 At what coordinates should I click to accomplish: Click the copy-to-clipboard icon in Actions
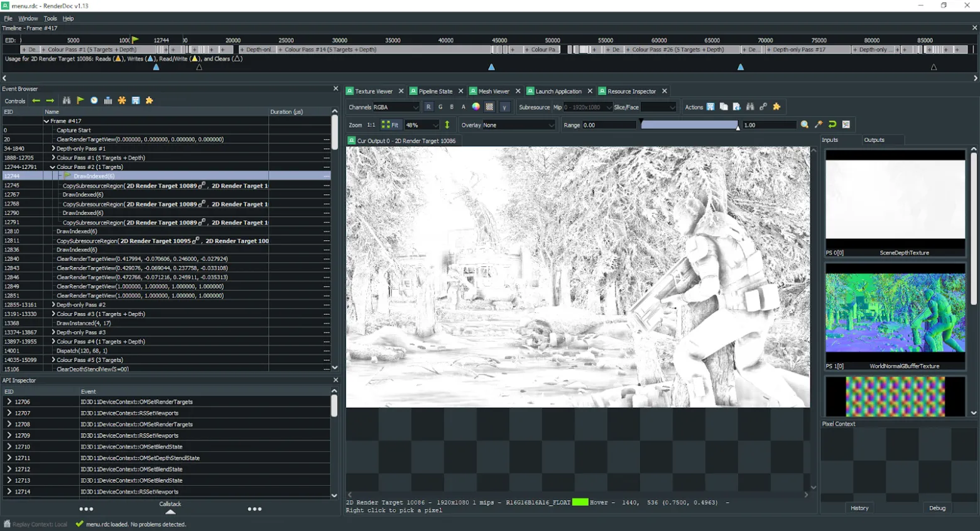(724, 107)
